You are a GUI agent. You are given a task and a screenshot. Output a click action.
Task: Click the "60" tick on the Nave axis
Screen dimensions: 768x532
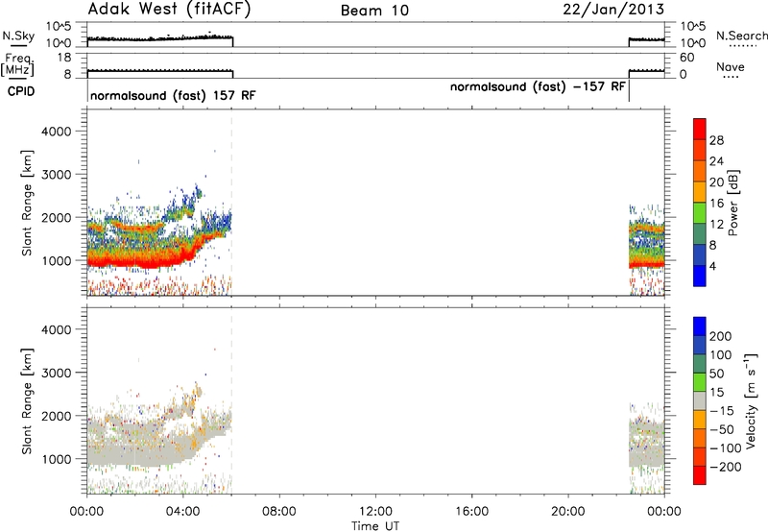[x=686, y=58]
